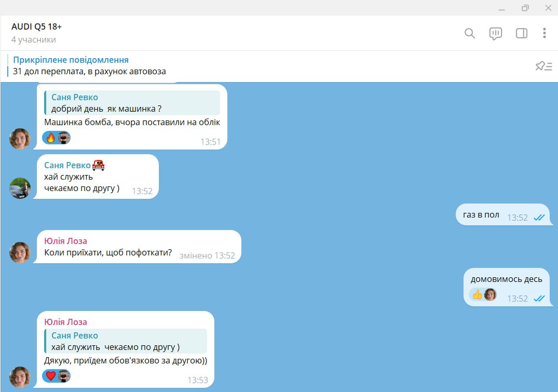Open Саня Ревко avatar with the car photo
Viewport: 558px width, 392px height.
(20, 188)
